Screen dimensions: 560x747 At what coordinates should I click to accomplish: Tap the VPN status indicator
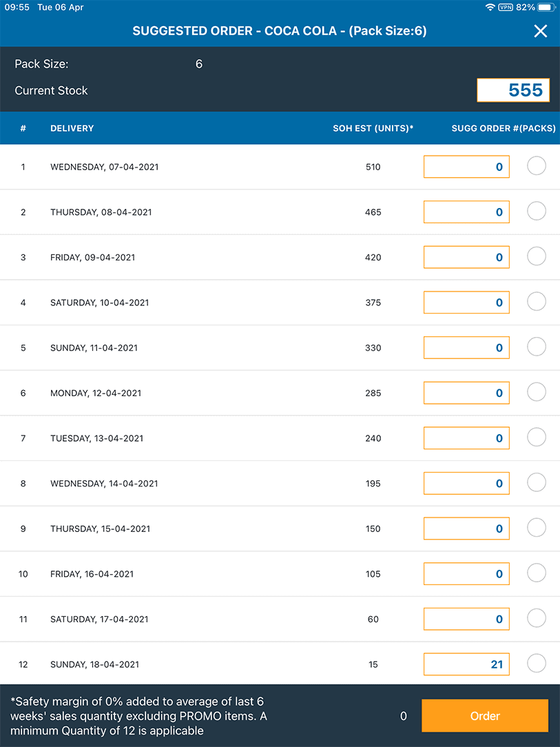[505, 7]
